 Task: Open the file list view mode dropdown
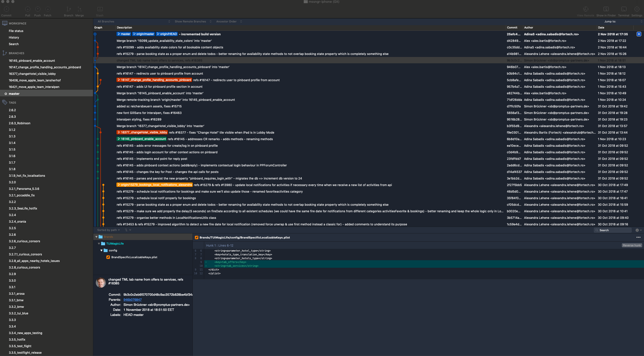[x=128, y=230]
